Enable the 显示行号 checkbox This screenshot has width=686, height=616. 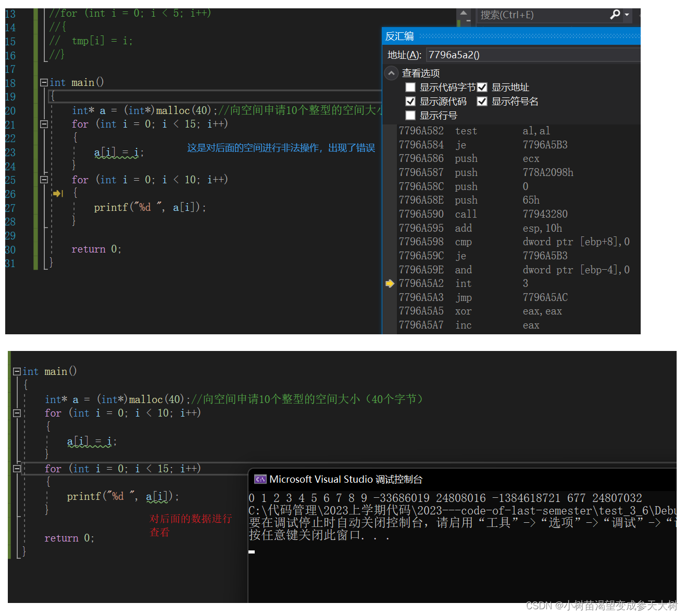pyautogui.click(x=410, y=115)
